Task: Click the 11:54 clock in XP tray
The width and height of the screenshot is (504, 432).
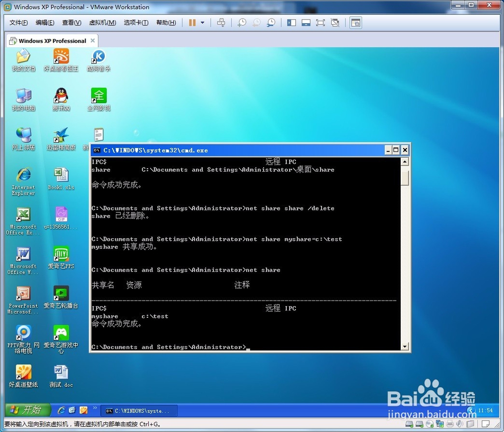Action: click(485, 410)
